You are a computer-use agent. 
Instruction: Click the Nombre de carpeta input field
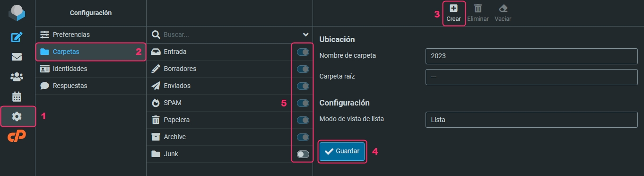pos(532,55)
